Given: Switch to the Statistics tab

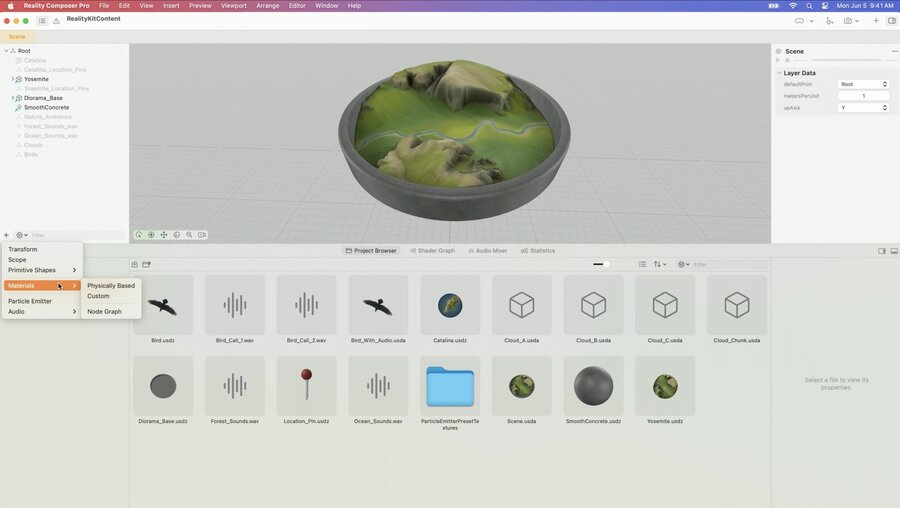Looking at the screenshot, I should pos(538,251).
